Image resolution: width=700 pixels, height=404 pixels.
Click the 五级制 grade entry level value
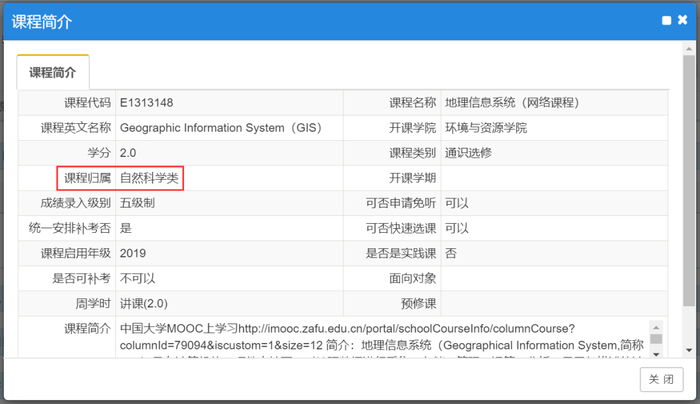tap(137, 203)
